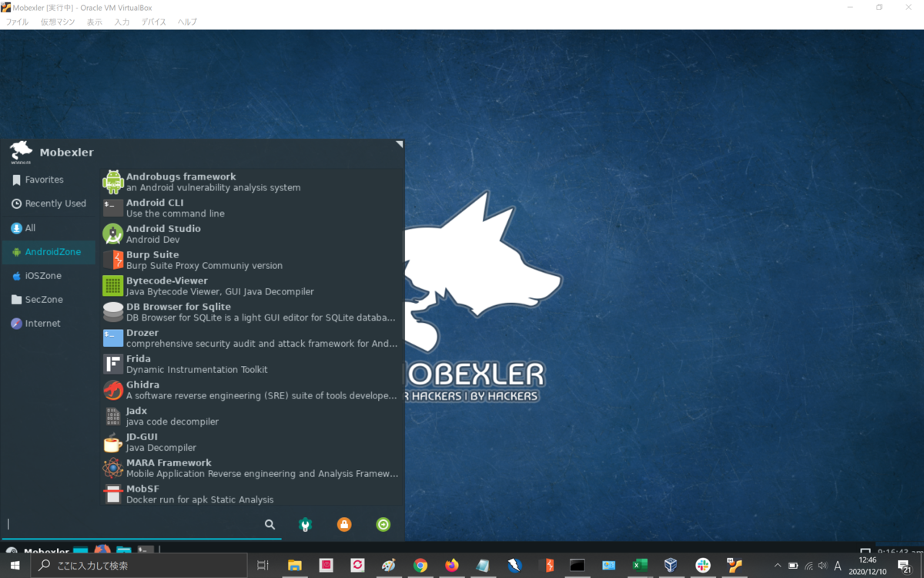The image size is (924, 578).
Task: Open VirtualBox ヘルプ menu
Action: click(x=187, y=22)
